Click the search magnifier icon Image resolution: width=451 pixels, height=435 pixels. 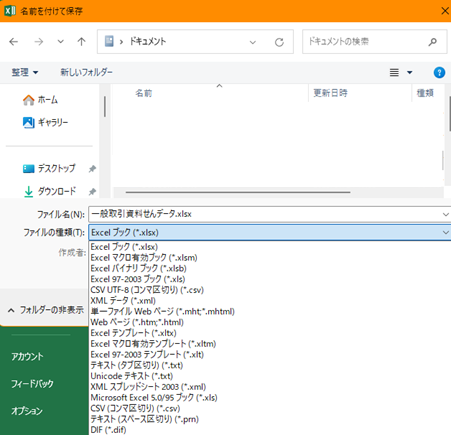(x=433, y=42)
